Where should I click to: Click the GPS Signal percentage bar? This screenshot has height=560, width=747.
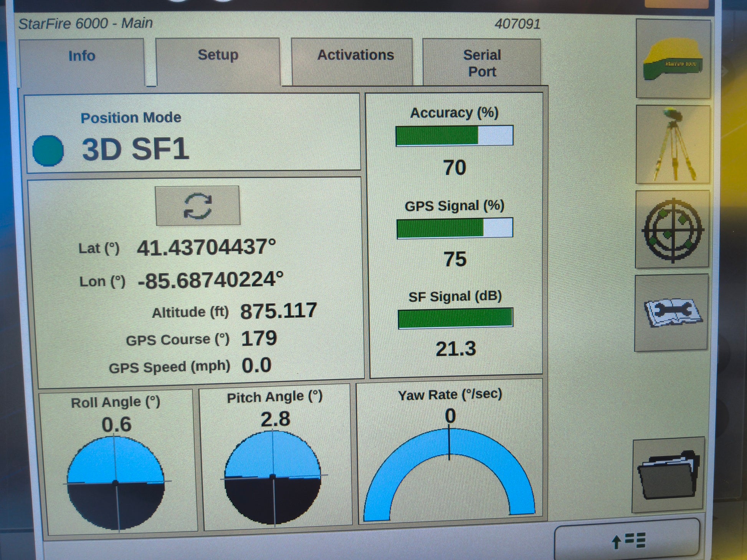tap(454, 228)
